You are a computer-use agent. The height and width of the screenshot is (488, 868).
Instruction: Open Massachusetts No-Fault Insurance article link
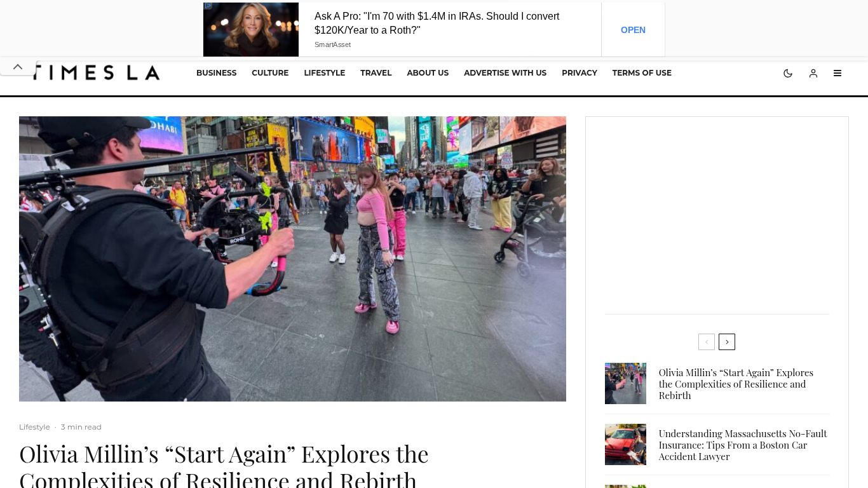click(x=743, y=445)
